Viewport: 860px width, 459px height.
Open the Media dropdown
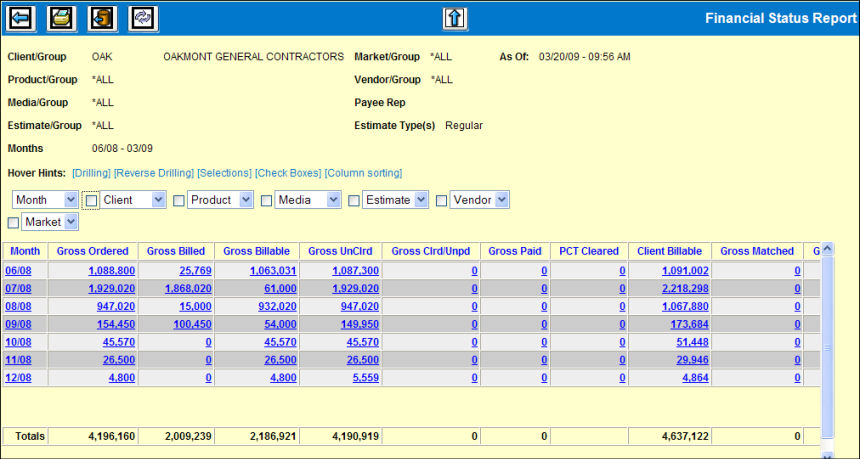point(308,200)
